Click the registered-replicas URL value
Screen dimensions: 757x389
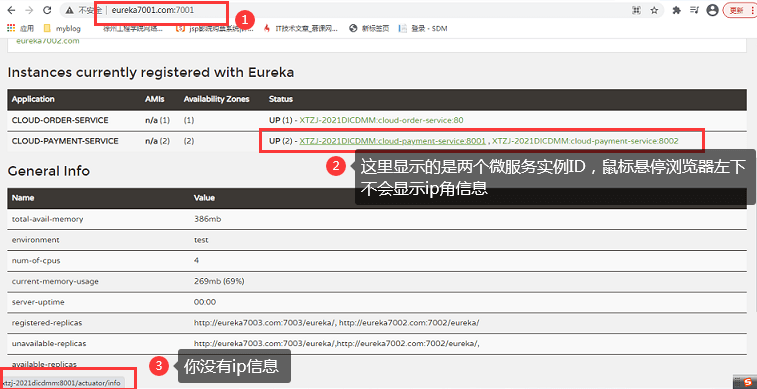pyautogui.click(x=336, y=322)
